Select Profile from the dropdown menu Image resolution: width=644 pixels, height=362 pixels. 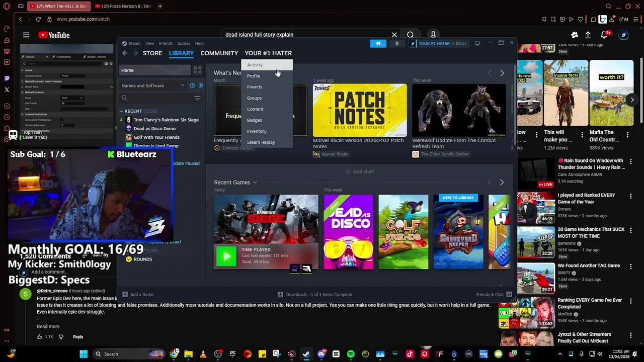click(267, 76)
